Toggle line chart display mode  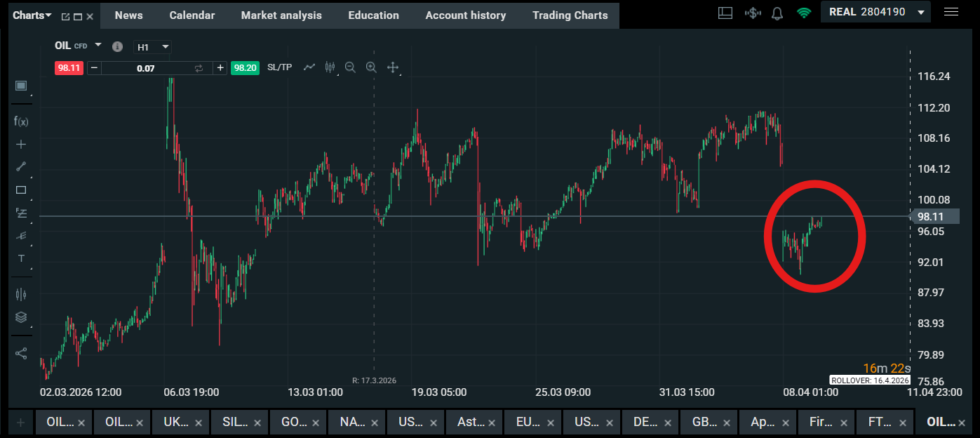click(x=309, y=67)
